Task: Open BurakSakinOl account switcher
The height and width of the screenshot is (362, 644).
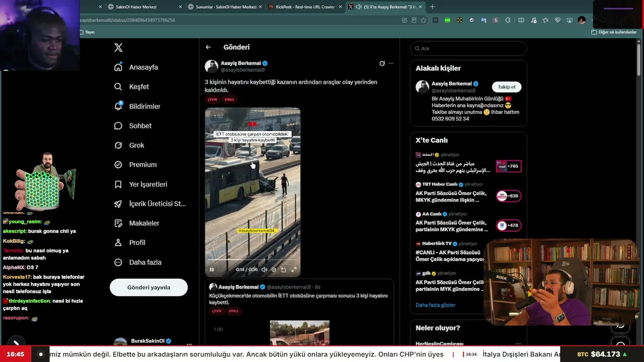Action: coord(151,342)
